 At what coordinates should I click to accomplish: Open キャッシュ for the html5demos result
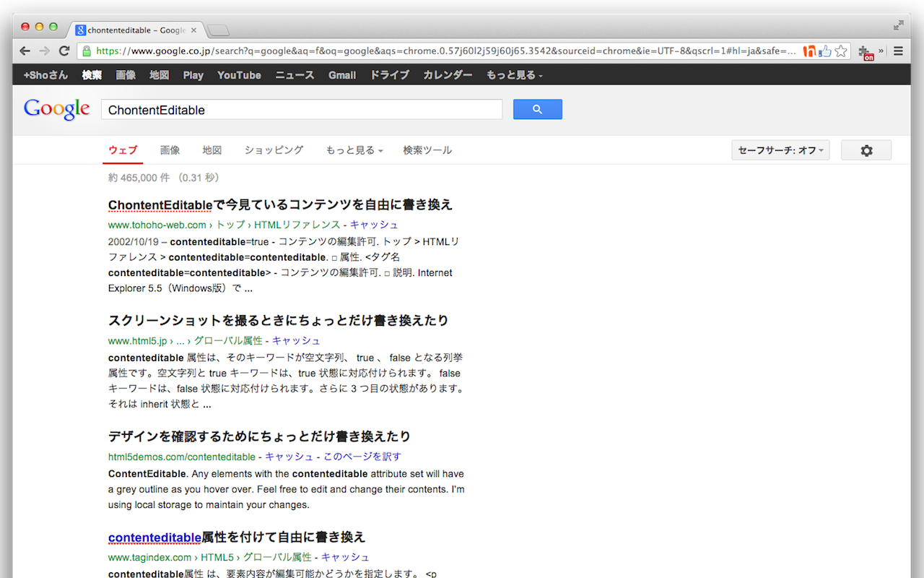[x=289, y=457]
